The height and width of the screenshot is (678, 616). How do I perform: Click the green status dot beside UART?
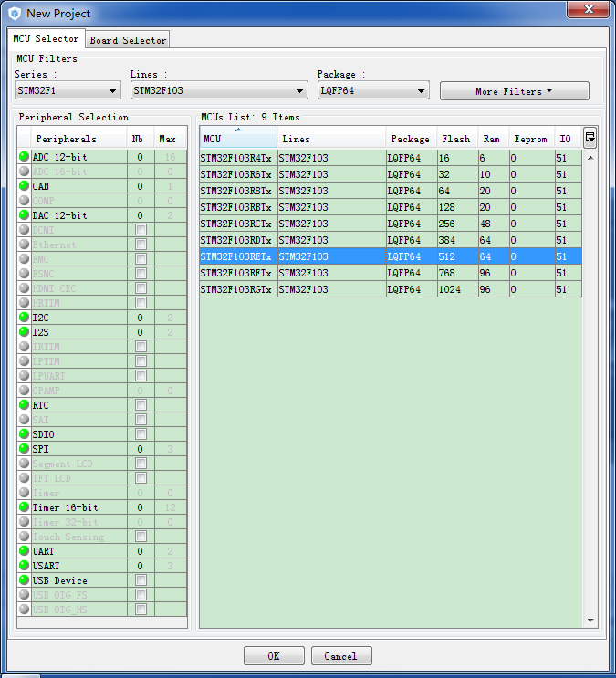tap(25, 551)
